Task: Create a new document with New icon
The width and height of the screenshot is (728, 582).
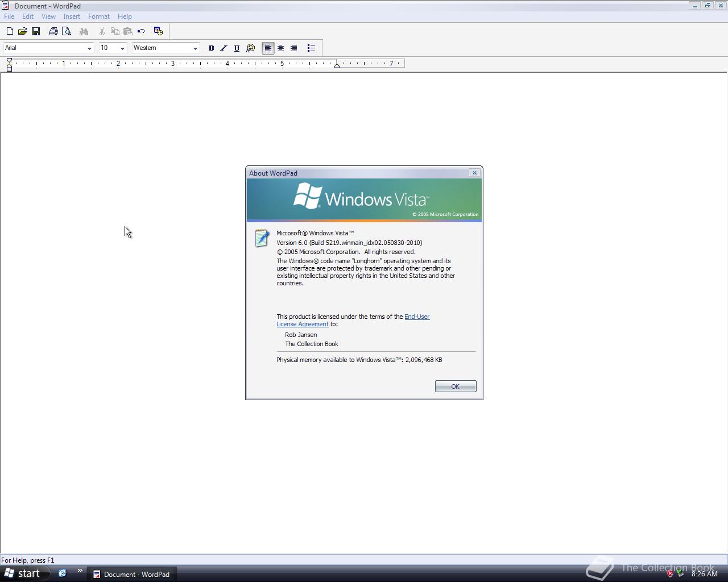Action: click(x=10, y=31)
